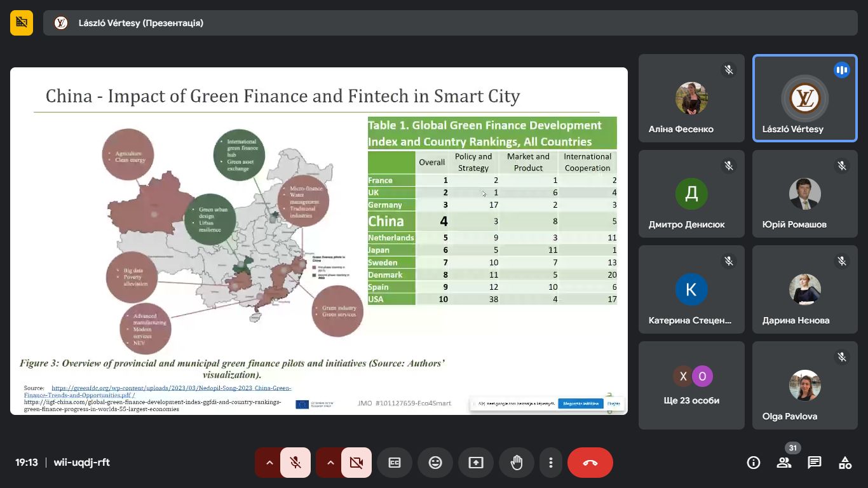The height and width of the screenshot is (488, 868).
Task: Expand video settings chevron next to camera
Action: pyautogui.click(x=330, y=463)
